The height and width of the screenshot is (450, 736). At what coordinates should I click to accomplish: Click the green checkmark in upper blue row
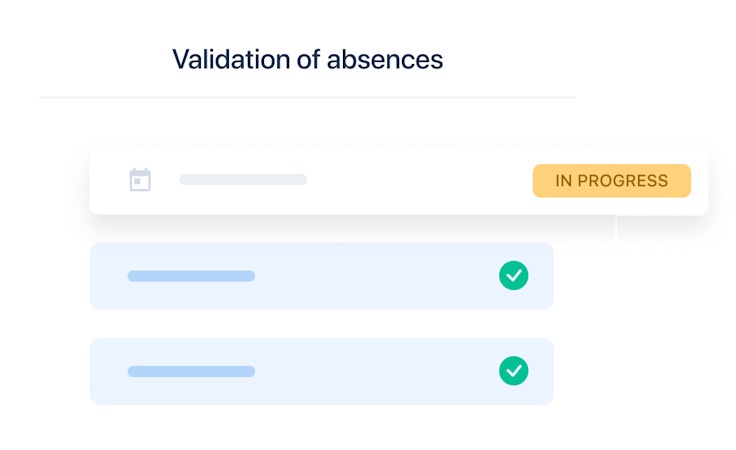click(514, 275)
